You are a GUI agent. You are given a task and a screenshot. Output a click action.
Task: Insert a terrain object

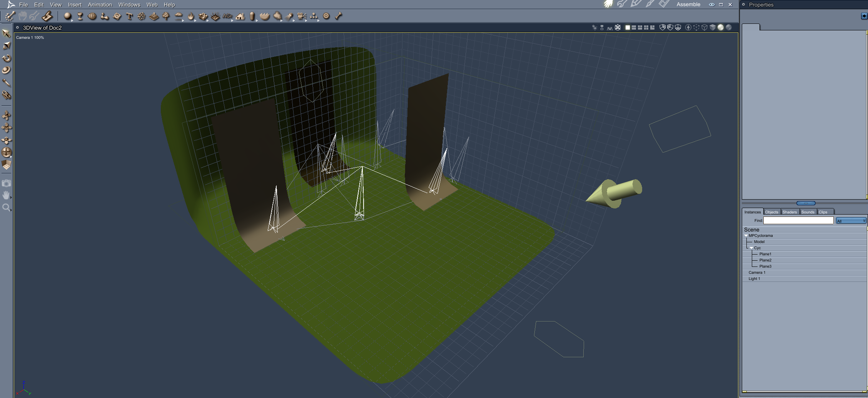(x=154, y=16)
